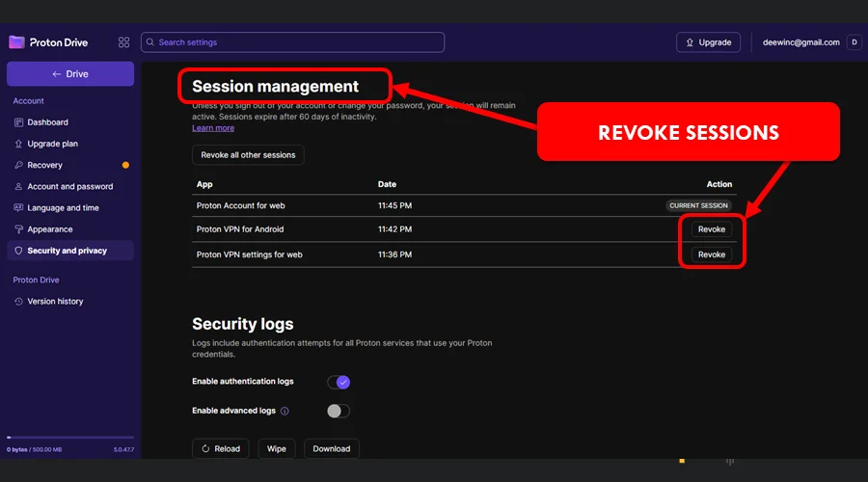
Task: Click the Version history clock icon
Action: coord(18,302)
